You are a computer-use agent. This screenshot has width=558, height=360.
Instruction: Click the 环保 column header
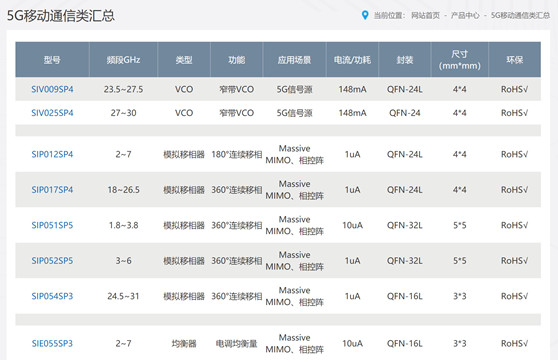point(515,60)
